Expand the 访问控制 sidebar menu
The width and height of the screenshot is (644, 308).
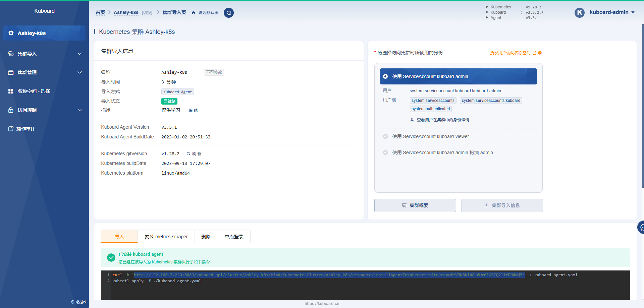pos(79,110)
